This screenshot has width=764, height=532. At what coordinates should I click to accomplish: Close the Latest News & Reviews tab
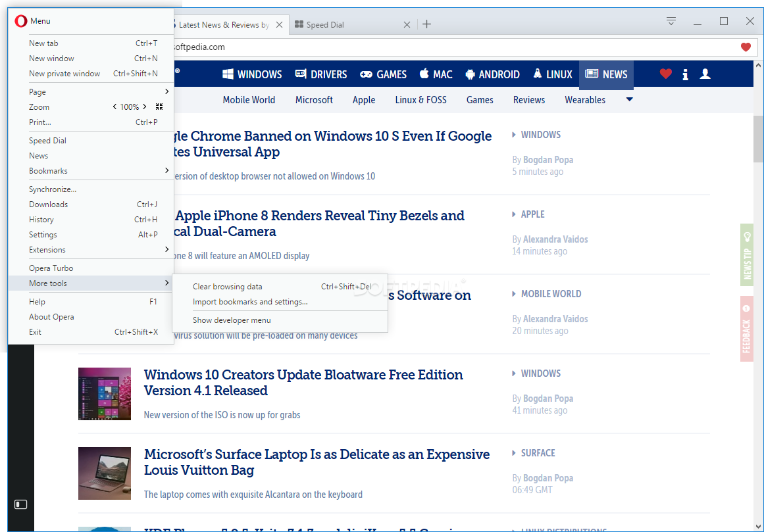pyautogui.click(x=279, y=24)
